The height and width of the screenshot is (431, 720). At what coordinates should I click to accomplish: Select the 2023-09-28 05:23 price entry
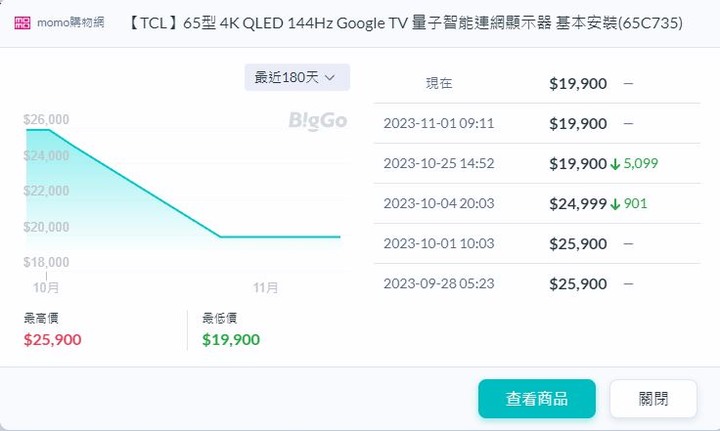click(537, 284)
